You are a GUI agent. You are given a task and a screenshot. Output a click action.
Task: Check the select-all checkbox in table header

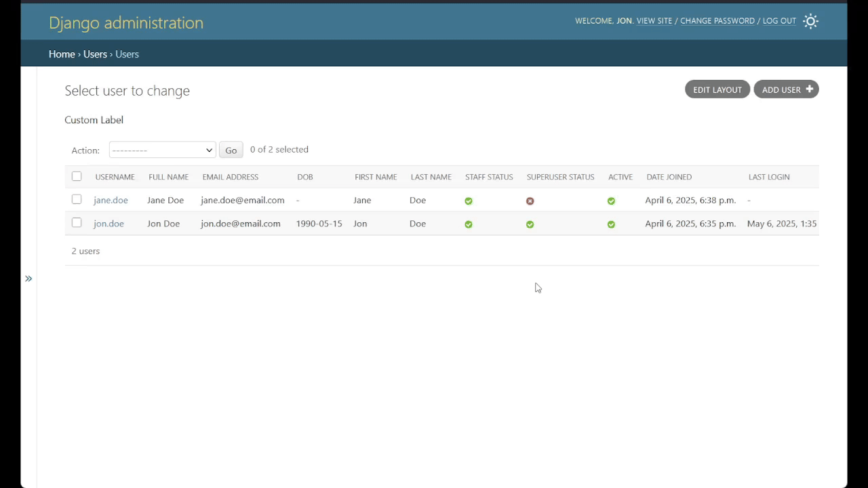coord(77,176)
